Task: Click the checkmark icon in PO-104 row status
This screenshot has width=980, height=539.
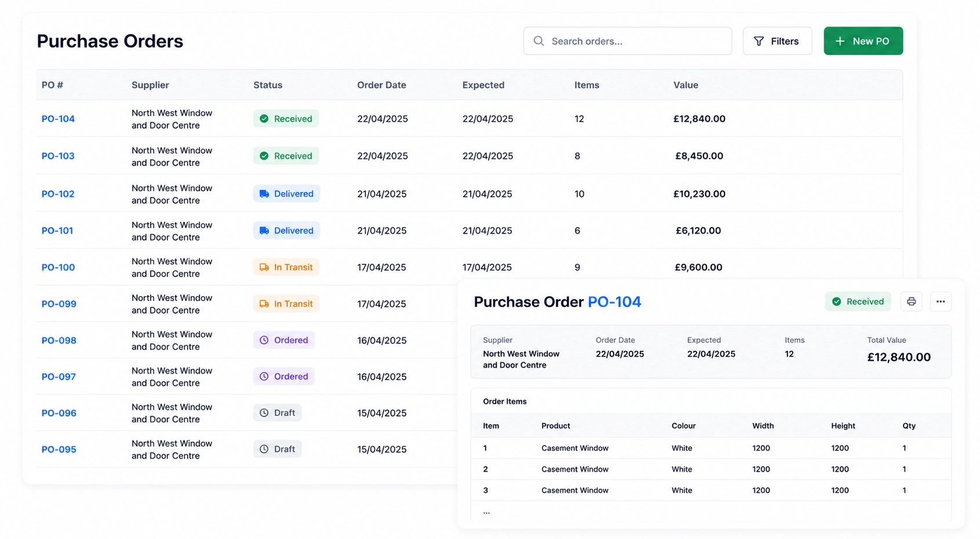Action: 264,119
